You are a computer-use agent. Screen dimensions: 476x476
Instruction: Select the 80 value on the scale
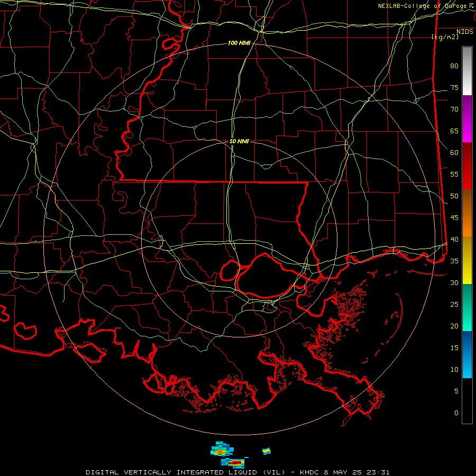[454, 66]
